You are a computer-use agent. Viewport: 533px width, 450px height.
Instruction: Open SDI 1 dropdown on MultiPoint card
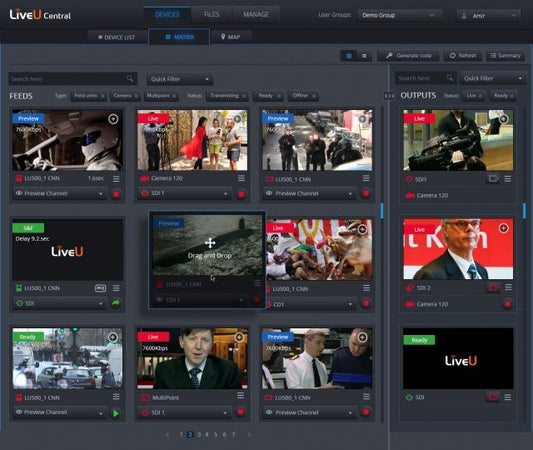[185, 413]
